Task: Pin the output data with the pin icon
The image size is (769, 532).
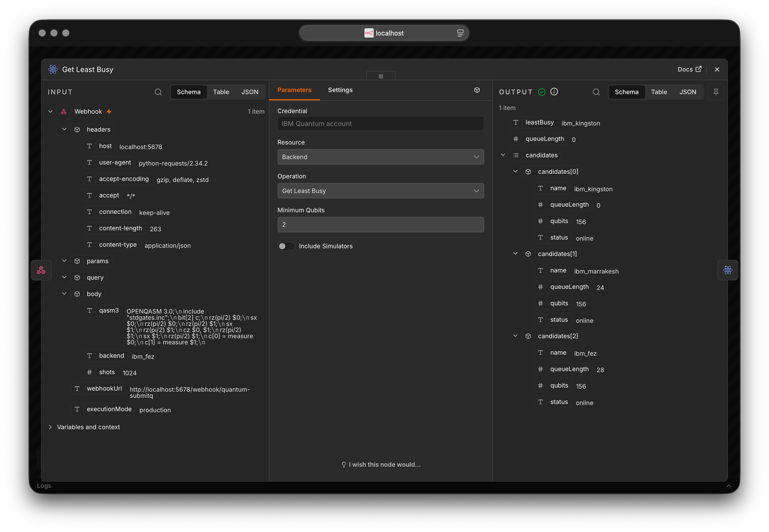Action: [x=716, y=92]
